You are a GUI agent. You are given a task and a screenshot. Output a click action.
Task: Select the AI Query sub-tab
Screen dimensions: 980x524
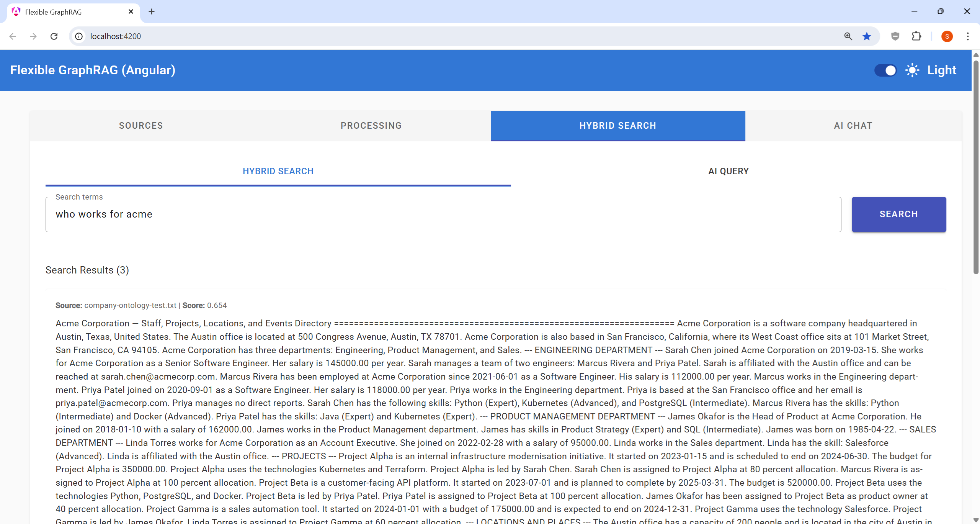(728, 171)
